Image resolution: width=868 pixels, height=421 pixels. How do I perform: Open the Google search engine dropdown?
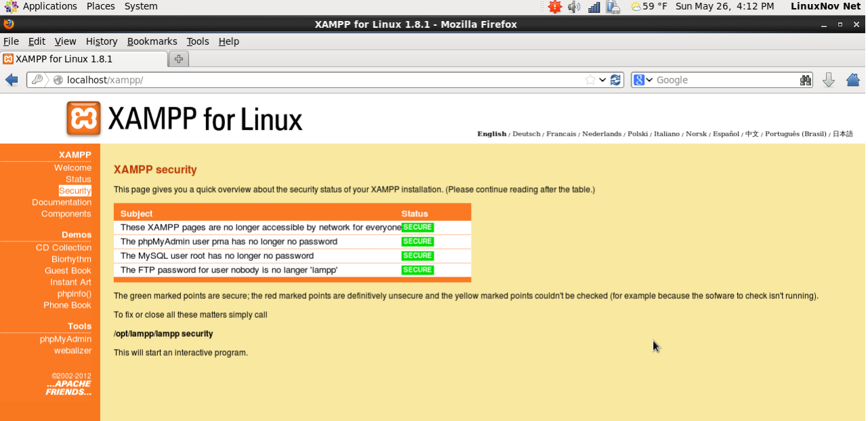tap(642, 80)
